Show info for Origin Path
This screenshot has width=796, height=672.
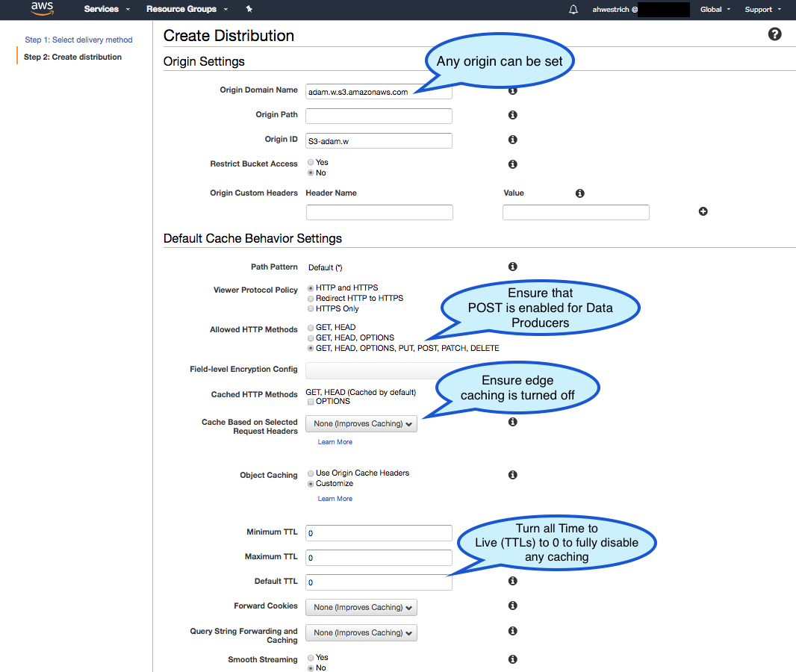[513, 115]
